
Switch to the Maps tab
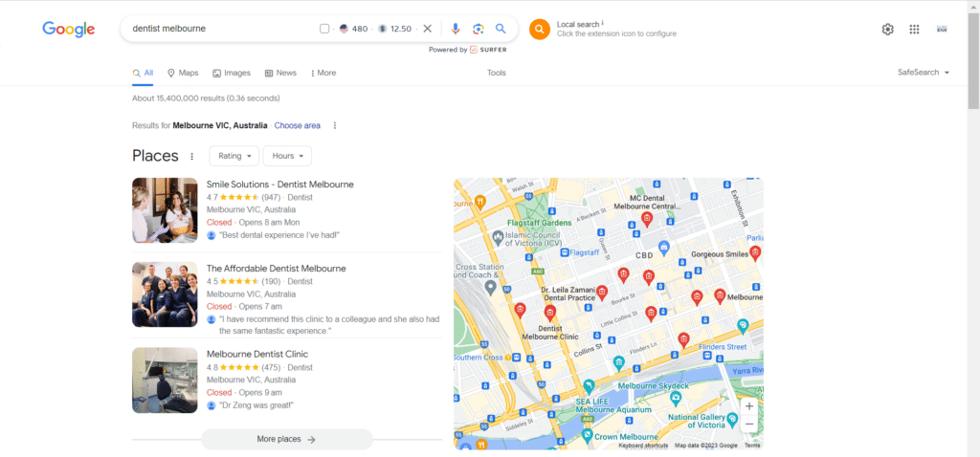click(183, 73)
